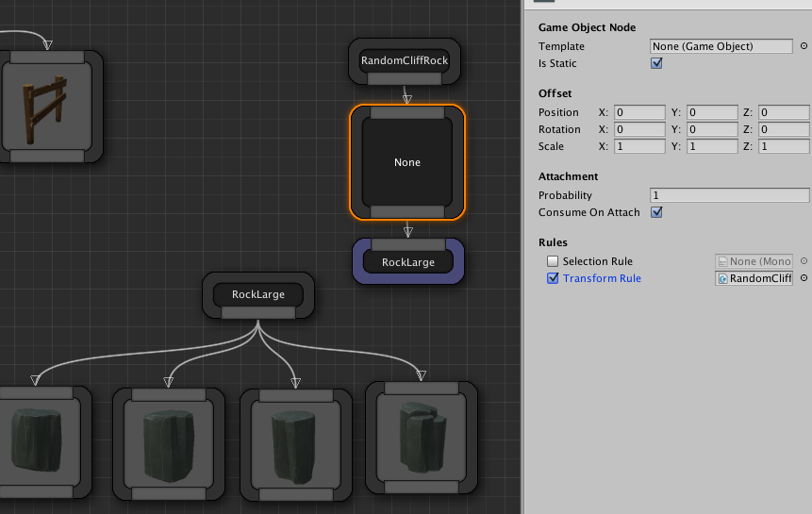Click the Probability value field

coord(729,195)
